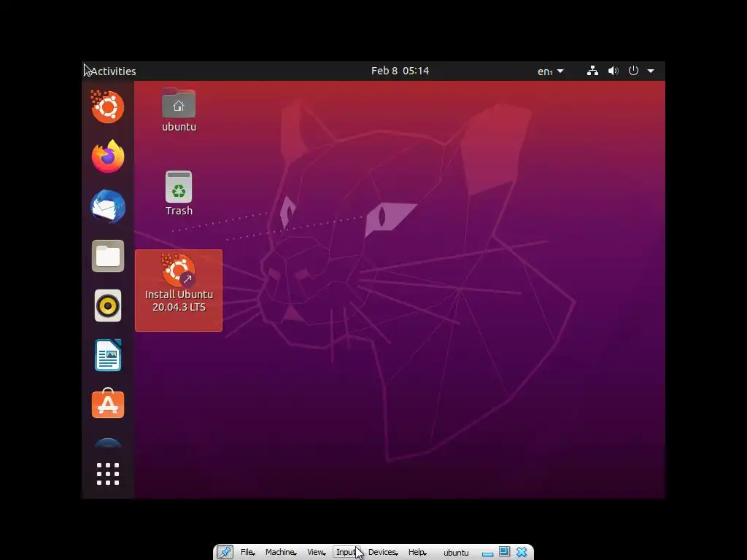747x560 pixels.
Task: Toggle the VirtualBox mini toolbar pin
Action: click(x=225, y=552)
